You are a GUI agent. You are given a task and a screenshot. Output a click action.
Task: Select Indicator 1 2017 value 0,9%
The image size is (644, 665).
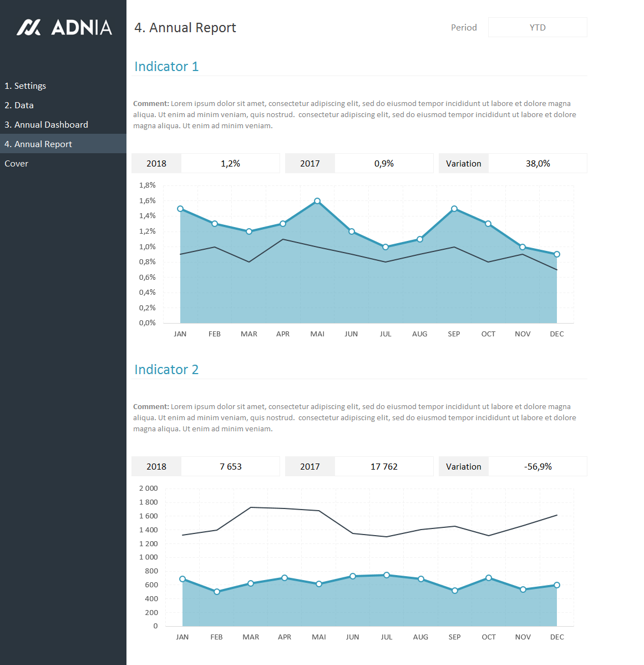click(x=384, y=164)
